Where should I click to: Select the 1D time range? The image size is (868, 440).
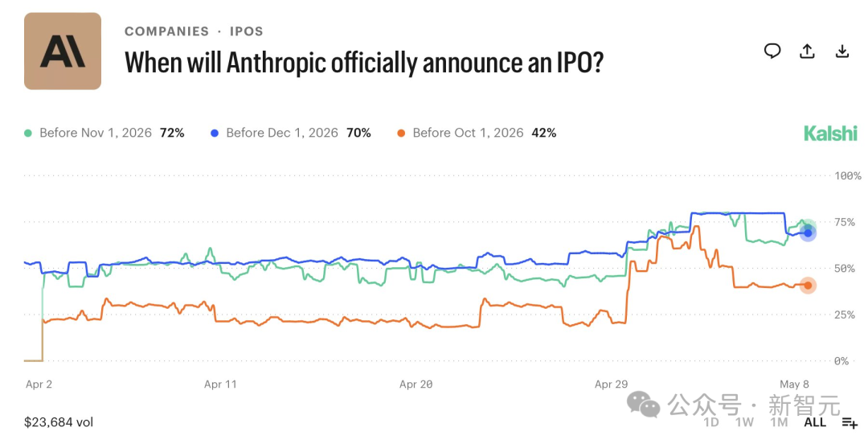[710, 422]
